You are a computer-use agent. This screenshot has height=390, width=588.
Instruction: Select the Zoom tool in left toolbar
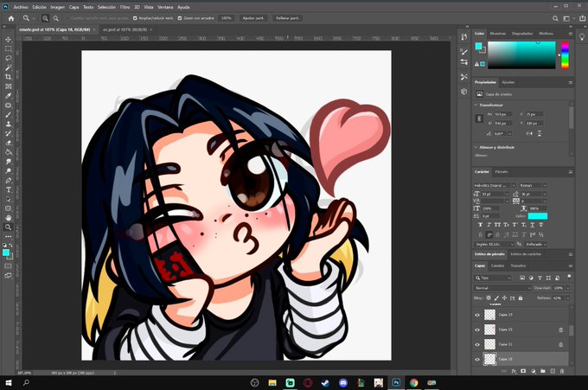(8, 227)
